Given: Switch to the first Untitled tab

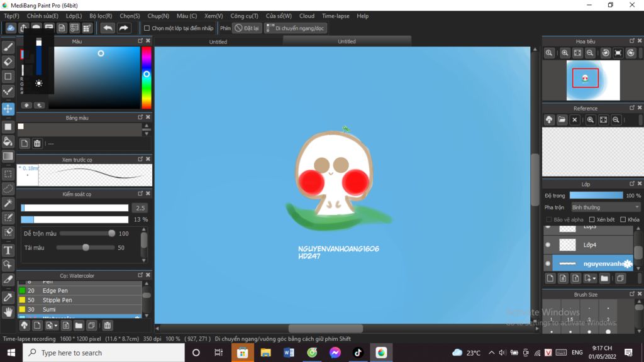Looking at the screenshot, I should click(x=218, y=41).
